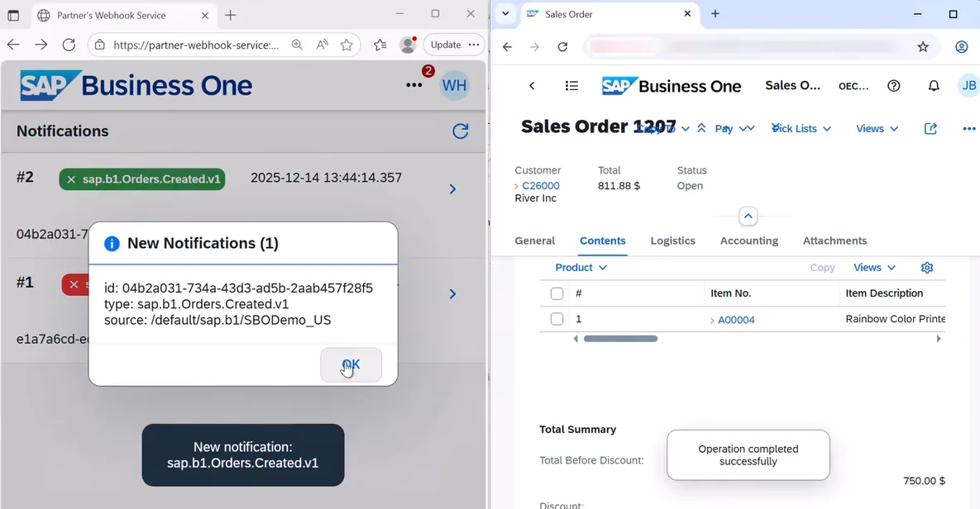Viewport: 980px width, 509px height.
Task: Expand the Product dropdown
Action: [x=581, y=268]
